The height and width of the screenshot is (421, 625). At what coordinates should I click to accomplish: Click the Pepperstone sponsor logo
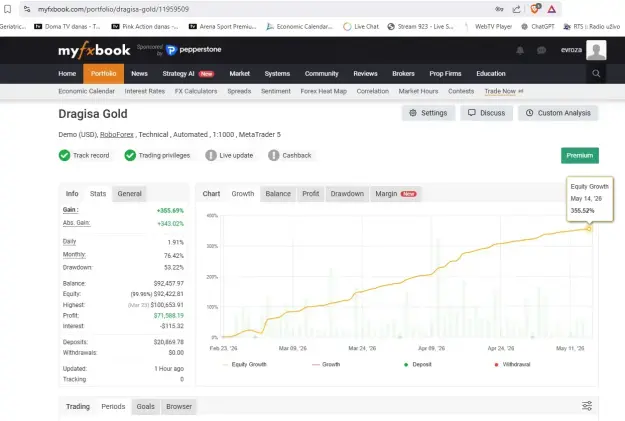click(x=194, y=50)
